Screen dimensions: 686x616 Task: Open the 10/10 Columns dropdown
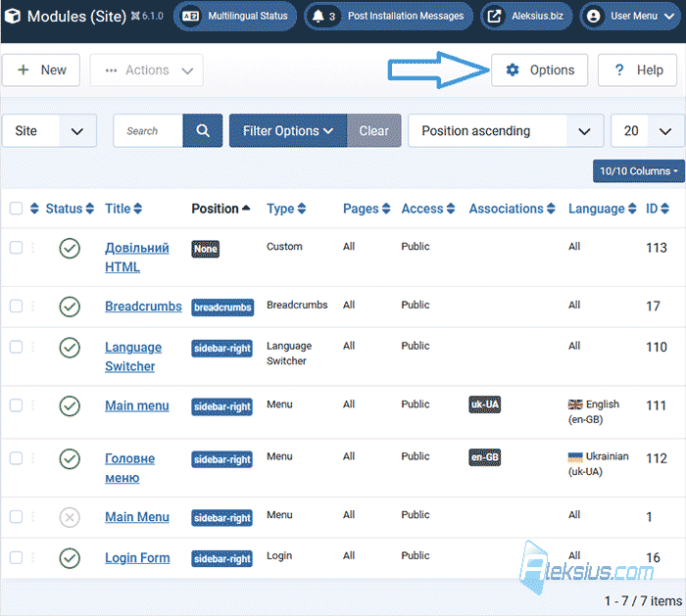pos(639,171)
